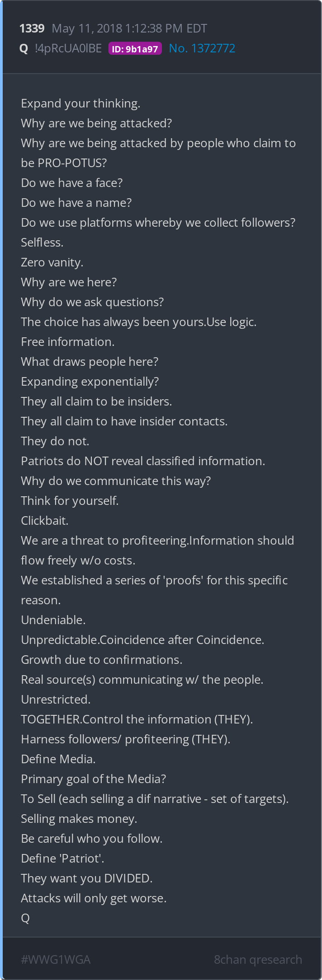Select the tripcode !4pRcUA0lBE

(x=68, y=48)
